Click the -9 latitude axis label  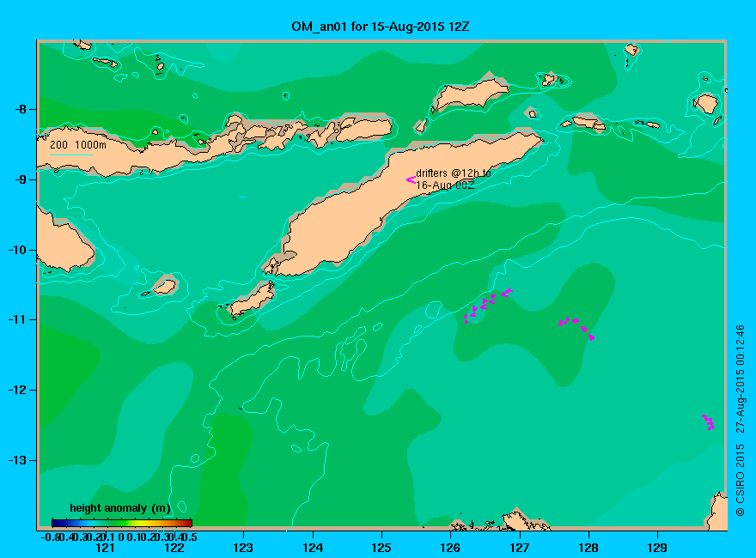[x=21, y=179]
